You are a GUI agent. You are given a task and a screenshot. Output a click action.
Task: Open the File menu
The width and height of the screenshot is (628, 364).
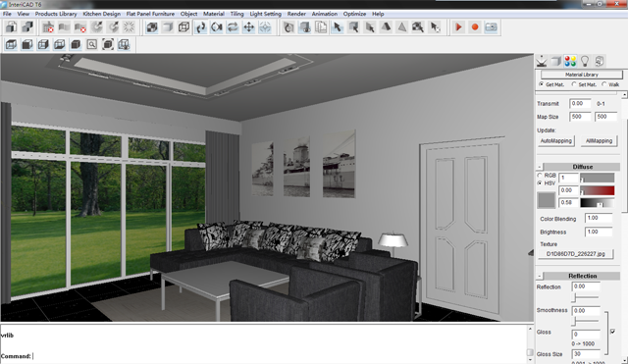(7, 14)
